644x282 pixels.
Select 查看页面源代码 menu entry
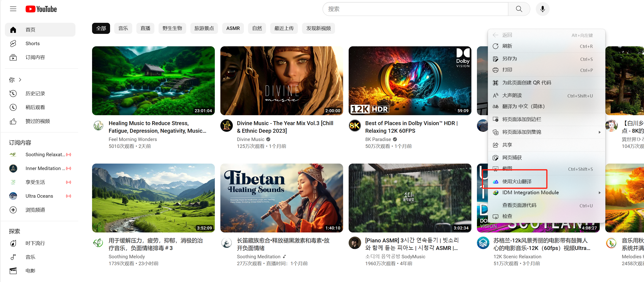[x=546, y=205]
